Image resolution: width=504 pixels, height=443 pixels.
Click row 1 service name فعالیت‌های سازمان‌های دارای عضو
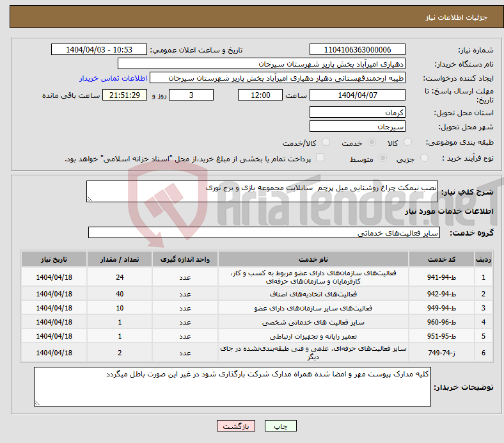[x=313, y=277]
